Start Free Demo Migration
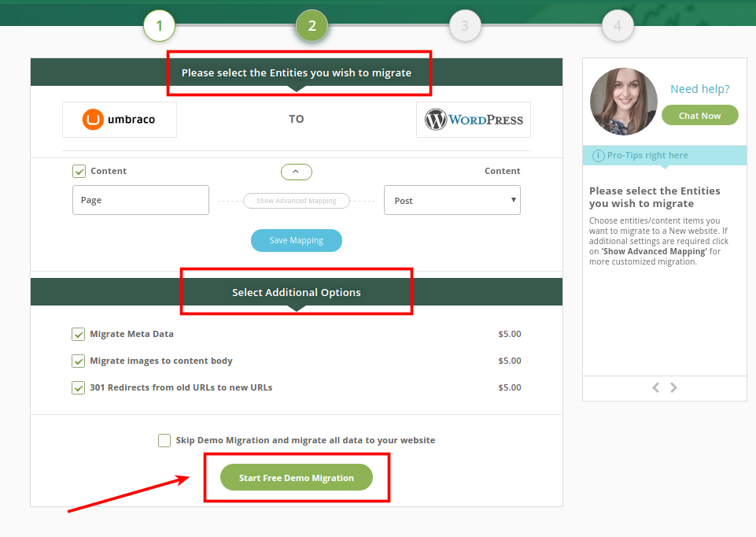The width and height of the screenshot is (756, 537). pyautogui.click(x=297, y=478)
